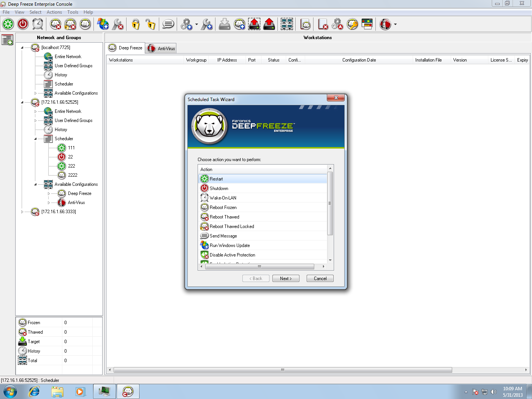Click Next in the Scheduled Task Wizard
The image size is (532, 399).
(286, 279)
